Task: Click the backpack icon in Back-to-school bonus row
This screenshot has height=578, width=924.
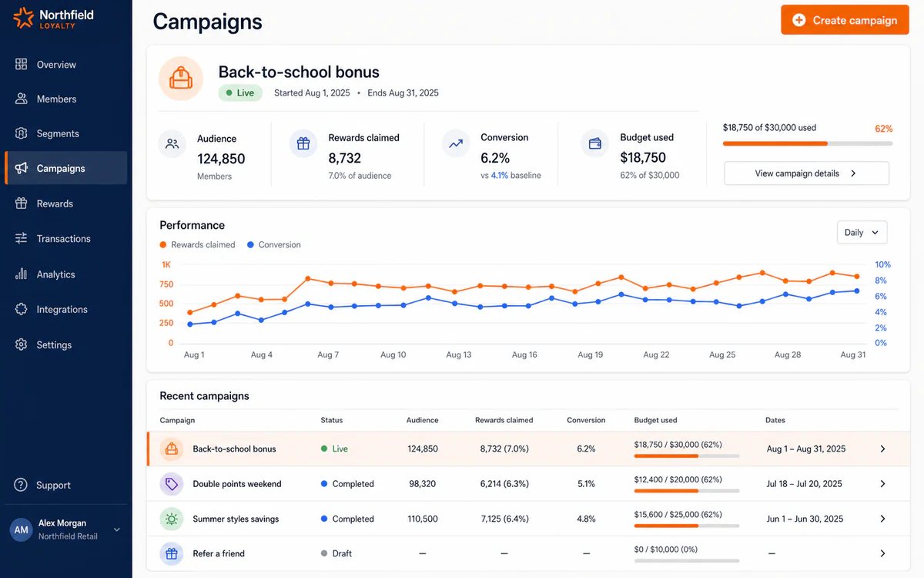Action: click(172, 449)
